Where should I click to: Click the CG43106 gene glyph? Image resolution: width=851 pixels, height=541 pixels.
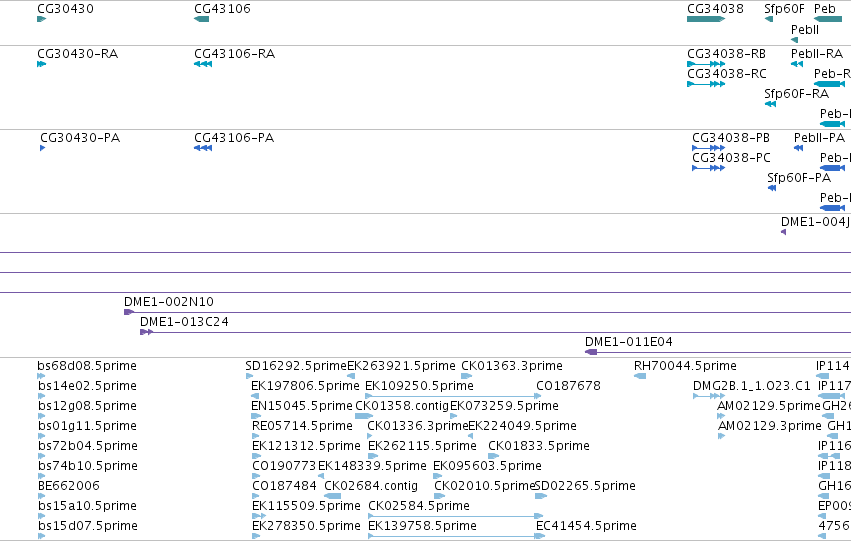201,19
